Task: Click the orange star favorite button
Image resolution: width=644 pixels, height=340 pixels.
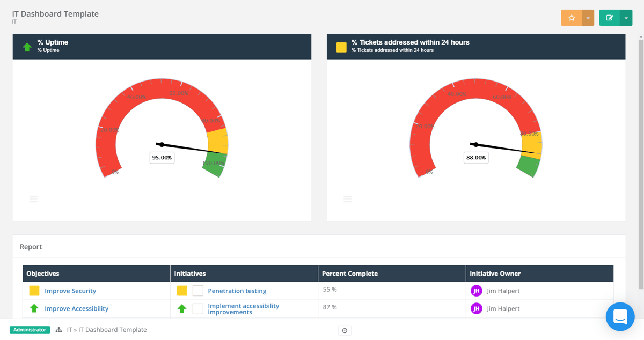Action: pos(572,18)
